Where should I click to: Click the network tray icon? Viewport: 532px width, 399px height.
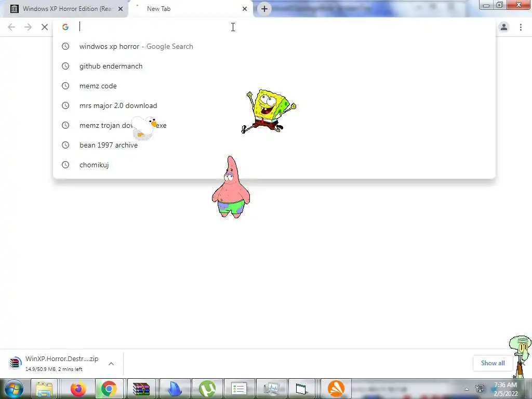tap(480, 389)
